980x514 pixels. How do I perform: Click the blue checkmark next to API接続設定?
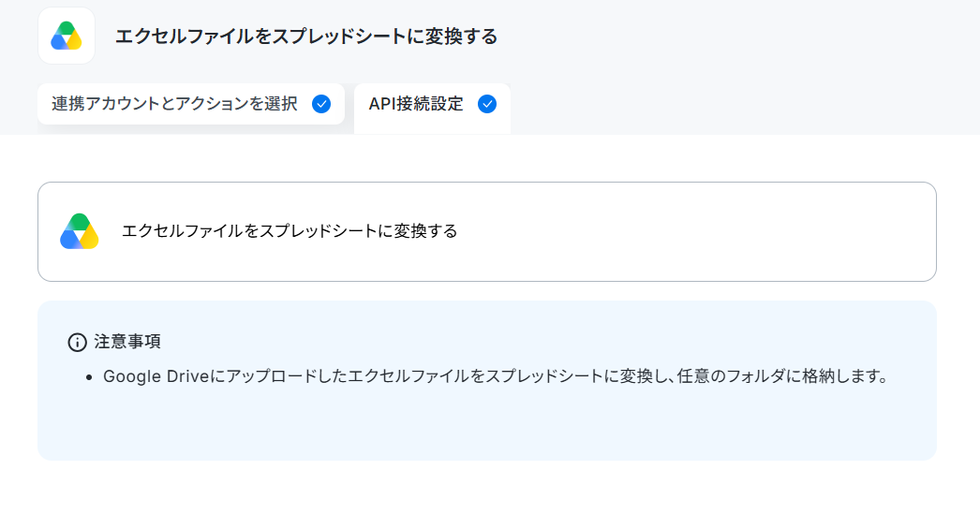(x=487, y=104)
